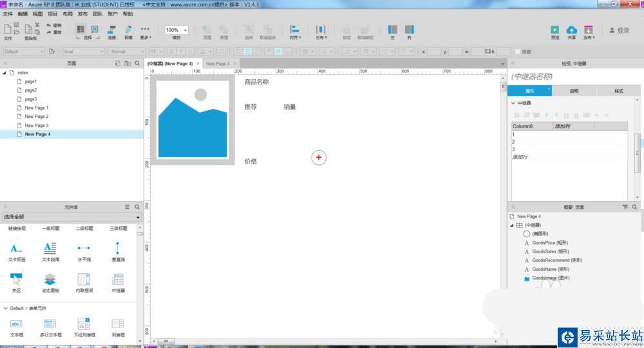Toggle the Hidden (隐藏) checkbox
The height and width of the screenshot is (348, 644).
518,52
